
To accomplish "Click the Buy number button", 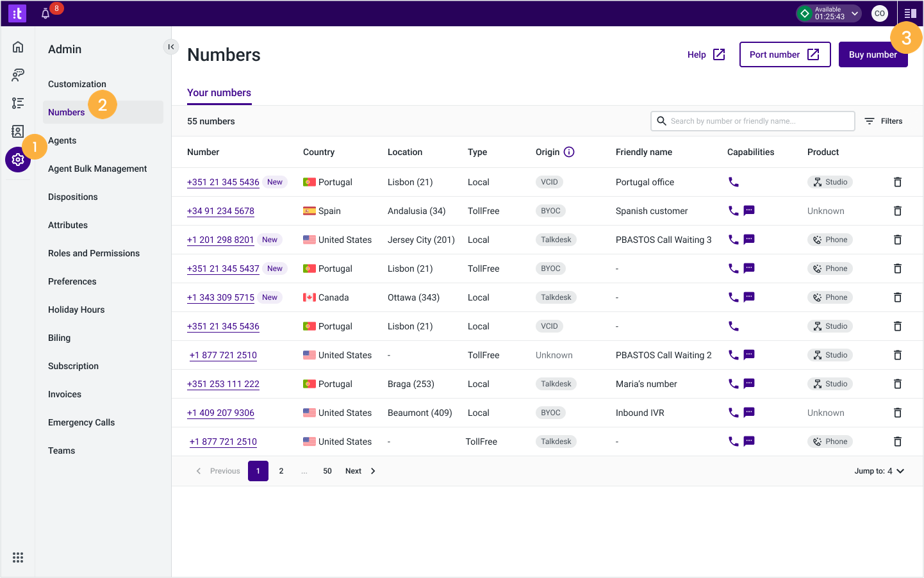I will coord(873,54).
